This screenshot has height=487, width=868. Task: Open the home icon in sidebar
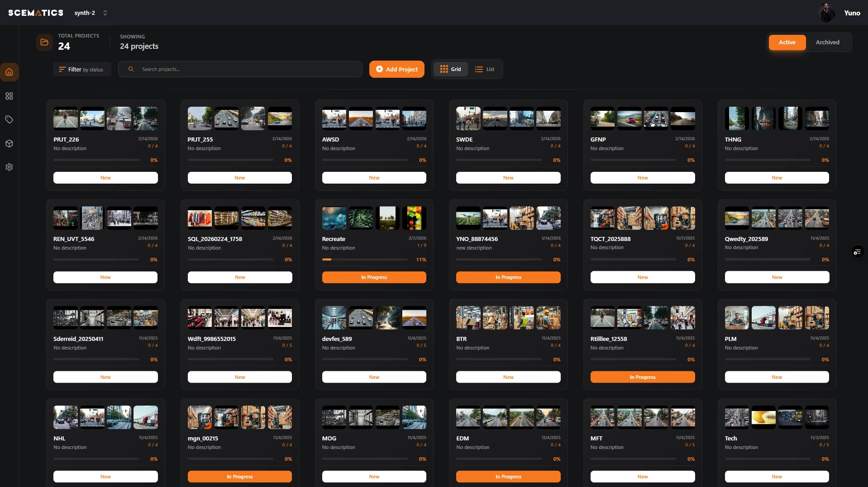(x=9, y=72)
